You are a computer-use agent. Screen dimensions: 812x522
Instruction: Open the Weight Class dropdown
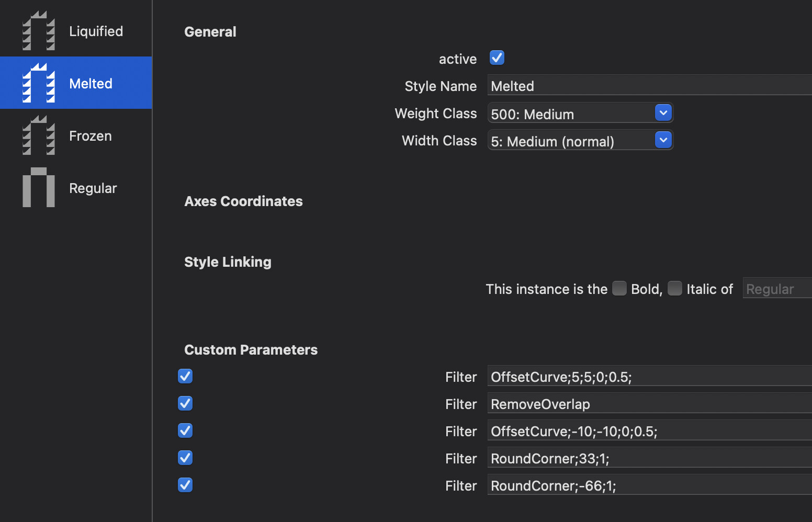pos(663,113)
